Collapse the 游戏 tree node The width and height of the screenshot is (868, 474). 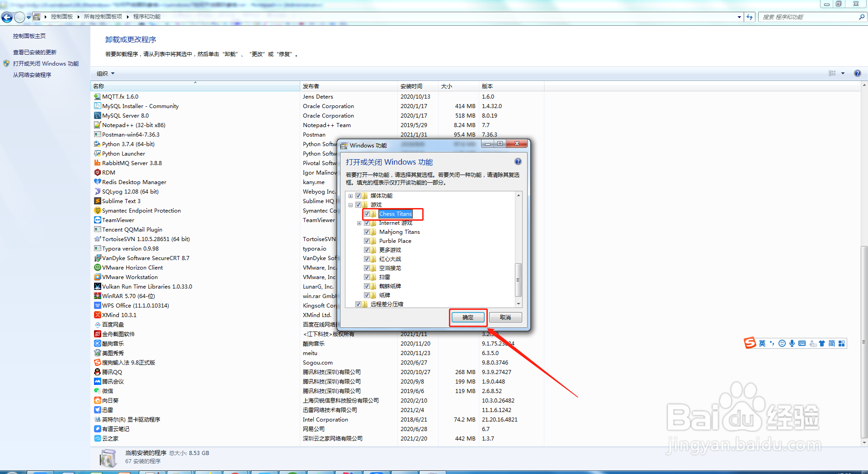click(x=350, y=205)
